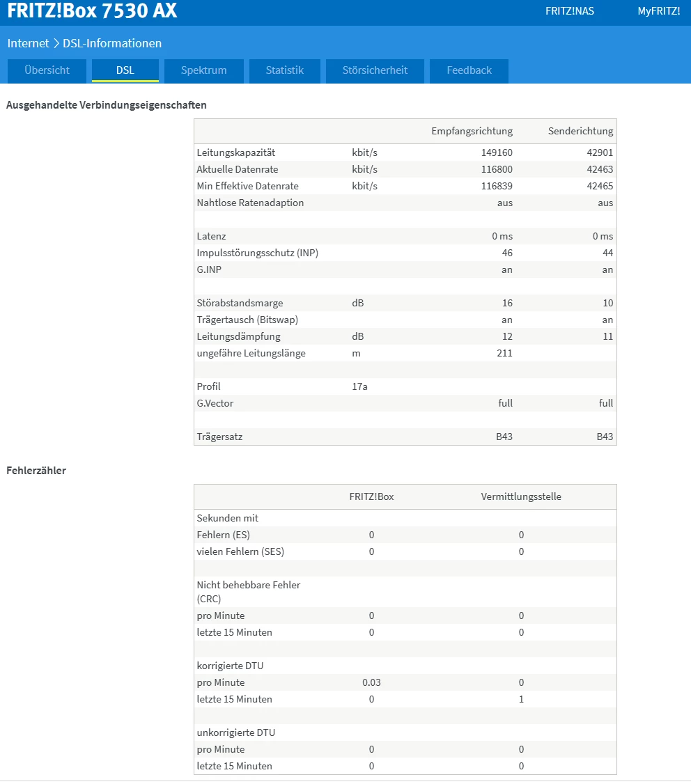The height and width of the screenshot is (784, 691).
Task: Click the G.Vector row label
Action: point(215,404)
